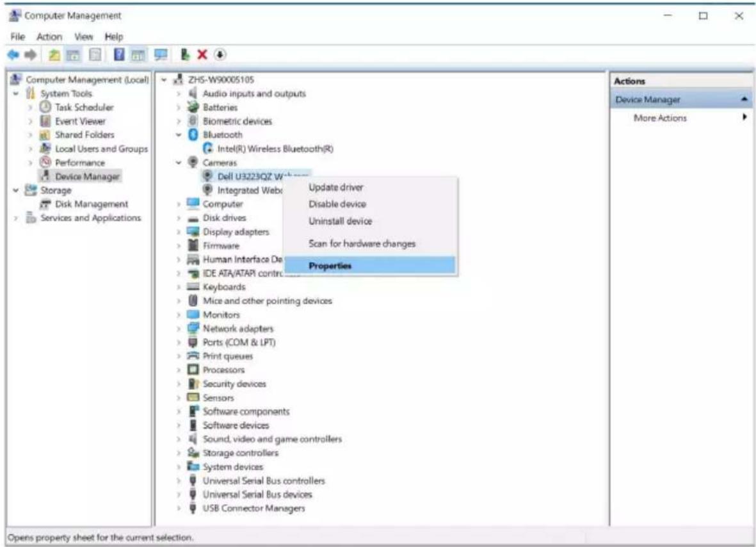Screen dimensions: 756x547
Task: Open the Action menu
Action: 49,37
